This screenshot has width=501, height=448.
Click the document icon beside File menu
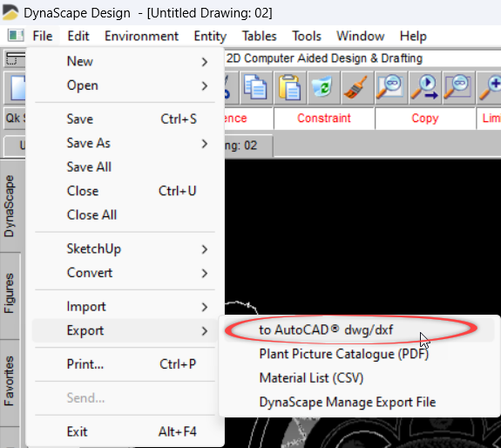pyautogui.click(x=16, y=36)
